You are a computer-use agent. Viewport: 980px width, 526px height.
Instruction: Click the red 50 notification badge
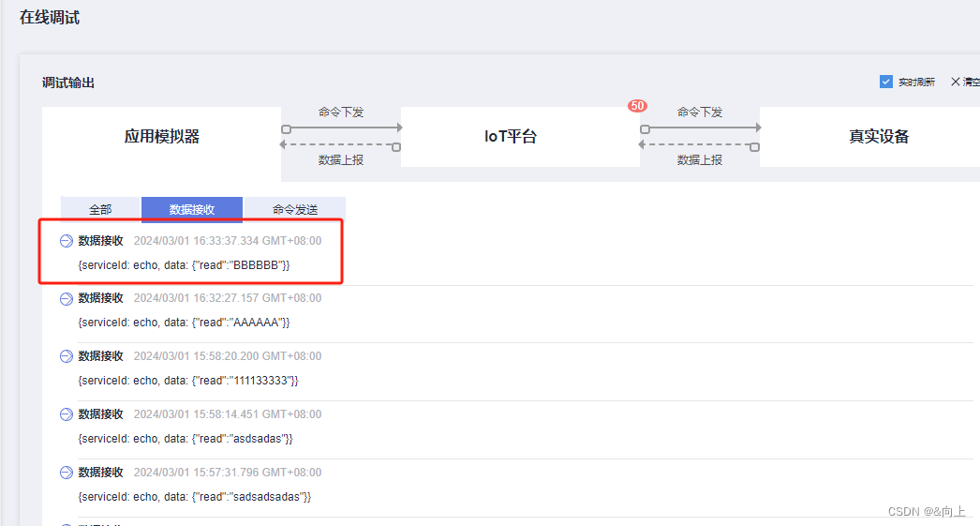pyautogui.click(x=637, y=106)
